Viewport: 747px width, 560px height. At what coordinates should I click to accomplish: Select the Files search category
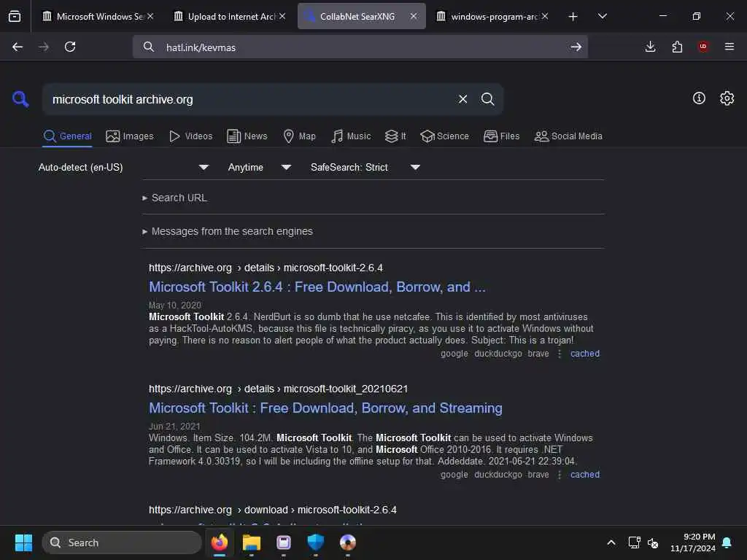tap(502, 136)
